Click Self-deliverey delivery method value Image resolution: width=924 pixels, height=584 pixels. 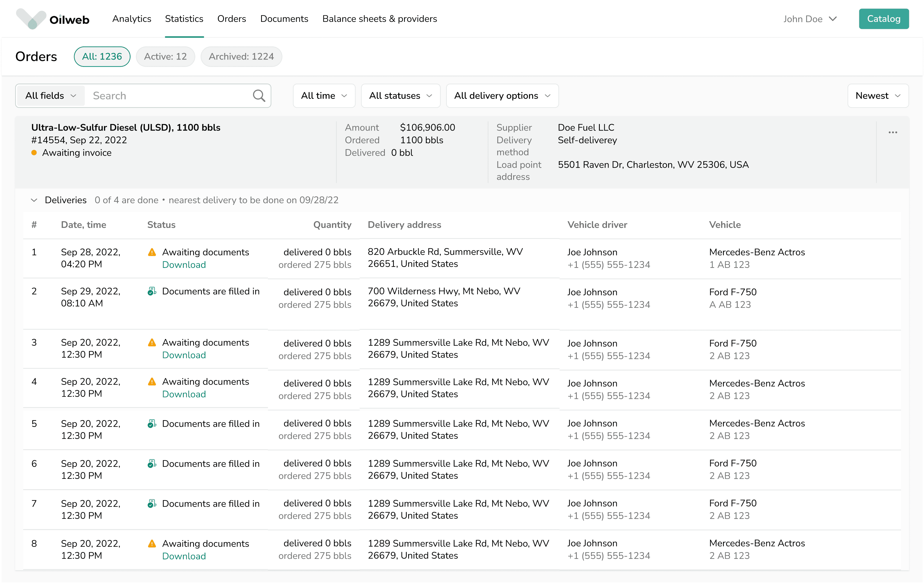[x=587, y=140]
